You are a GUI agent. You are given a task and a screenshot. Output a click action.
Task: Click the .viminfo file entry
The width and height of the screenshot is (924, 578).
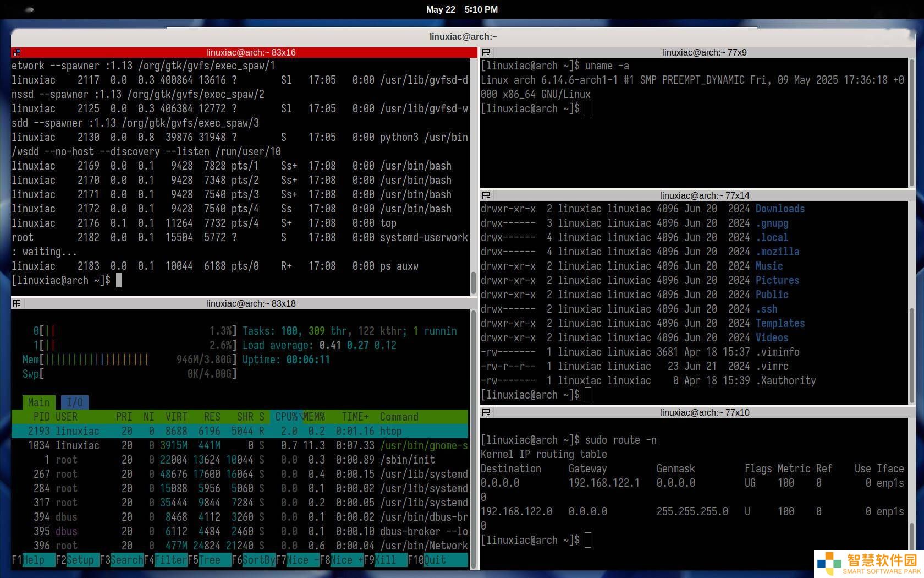(x=777, y=352)
